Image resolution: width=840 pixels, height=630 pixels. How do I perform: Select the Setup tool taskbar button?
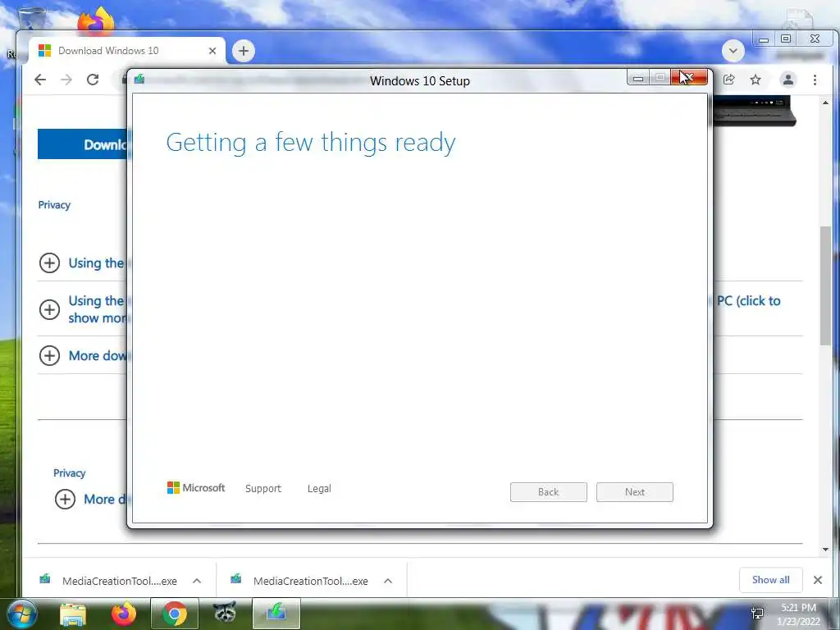click(276, 614)
